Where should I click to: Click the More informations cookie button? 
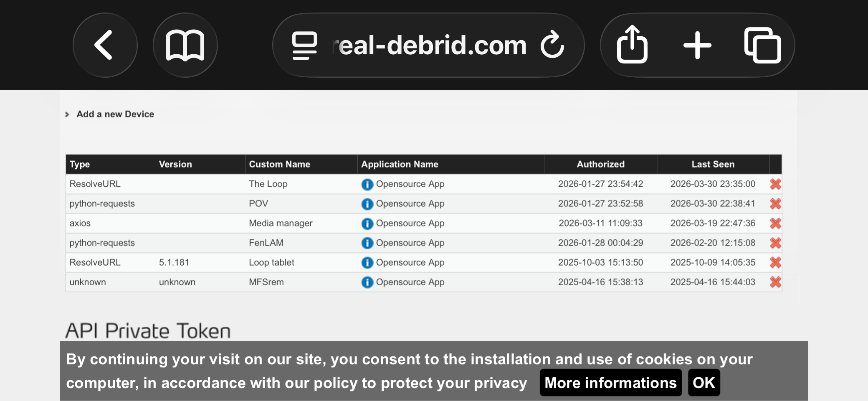tap(610, 383)
